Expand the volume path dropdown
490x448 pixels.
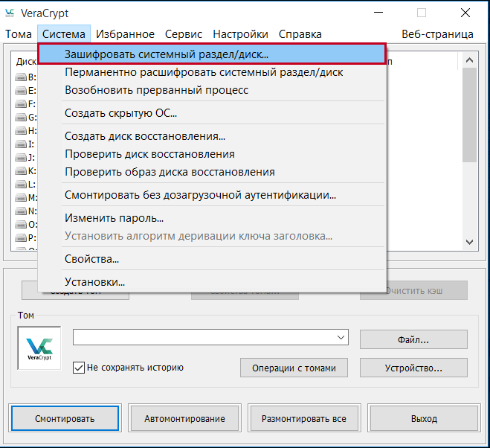[341, 338]
